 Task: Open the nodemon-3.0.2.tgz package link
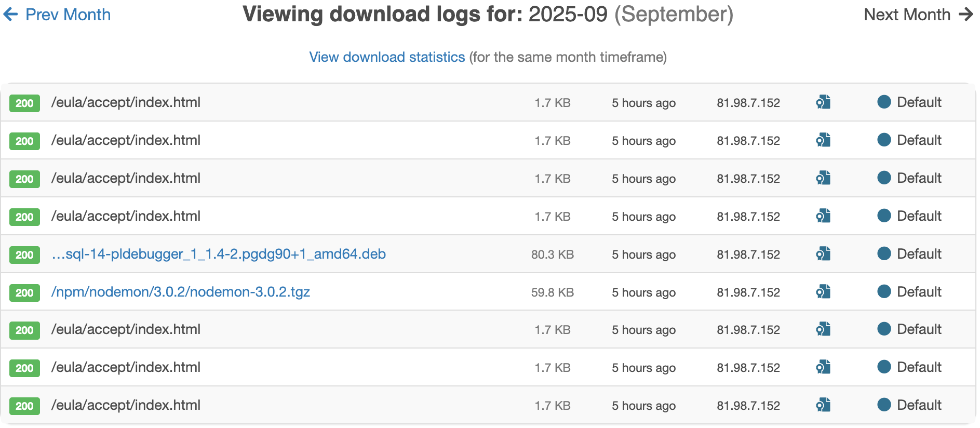click(x=181, y=292)
